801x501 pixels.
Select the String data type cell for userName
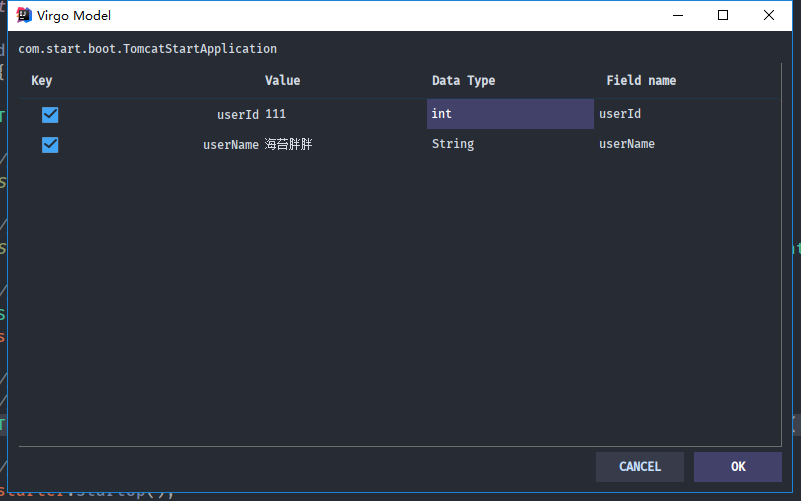(510, 144)
